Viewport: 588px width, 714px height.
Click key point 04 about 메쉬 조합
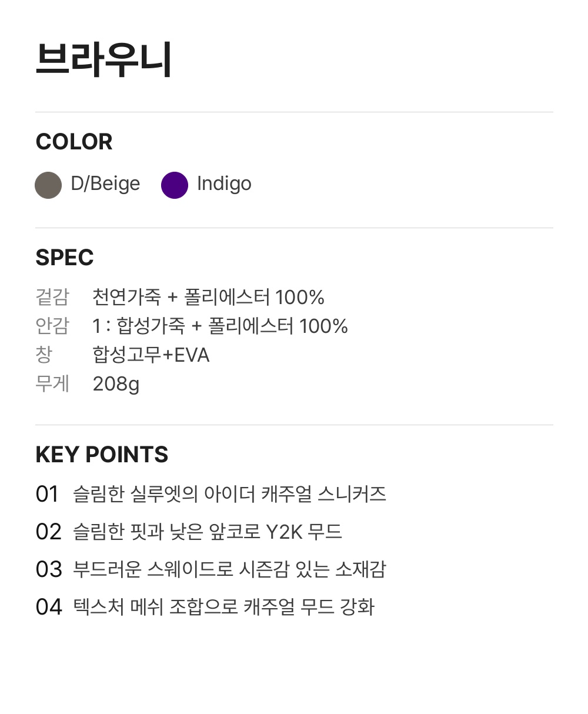click(x=205, y=606)
